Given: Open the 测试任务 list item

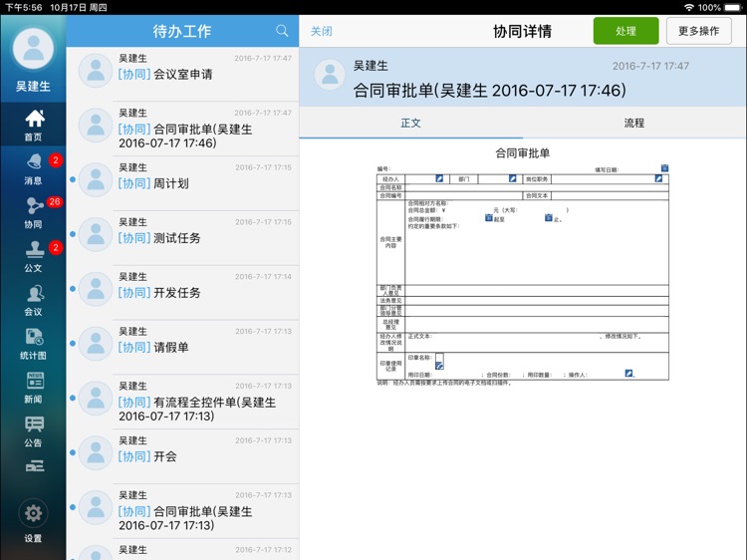Looking at the screenshot, I should 182,238.
